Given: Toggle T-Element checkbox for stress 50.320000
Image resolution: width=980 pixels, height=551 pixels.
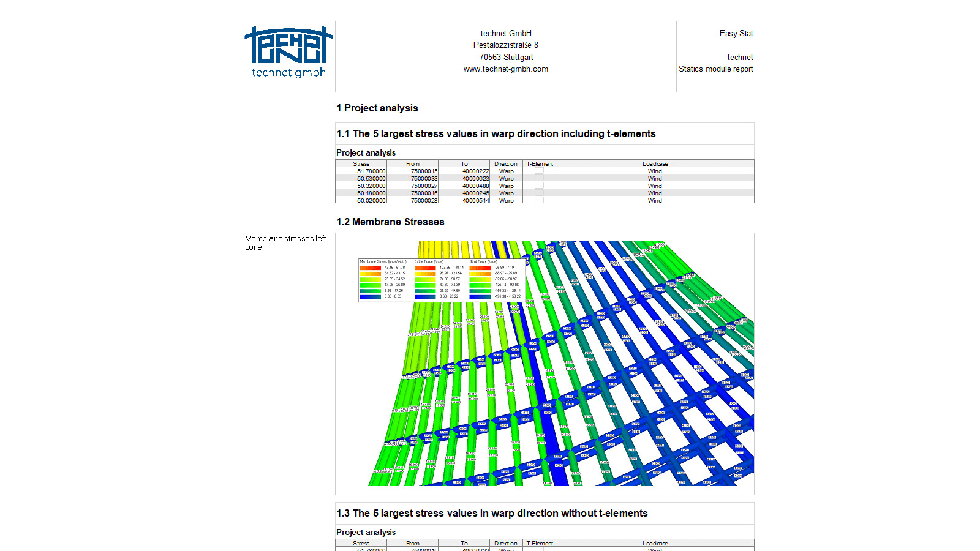Looking at the screenshot, I should click(539, 186).
